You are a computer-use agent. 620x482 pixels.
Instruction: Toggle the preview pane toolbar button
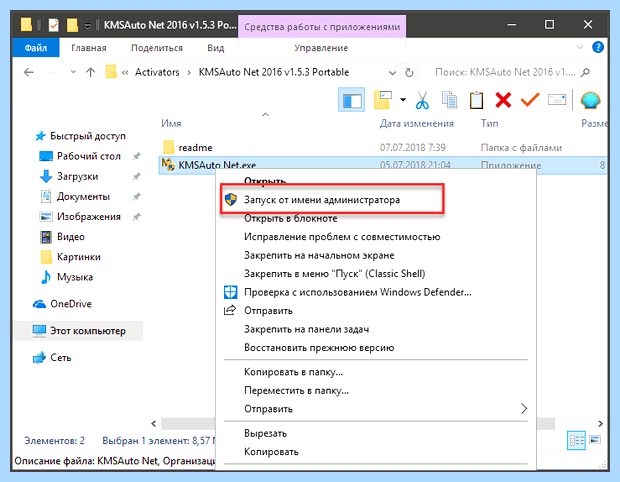click(351, 100)
